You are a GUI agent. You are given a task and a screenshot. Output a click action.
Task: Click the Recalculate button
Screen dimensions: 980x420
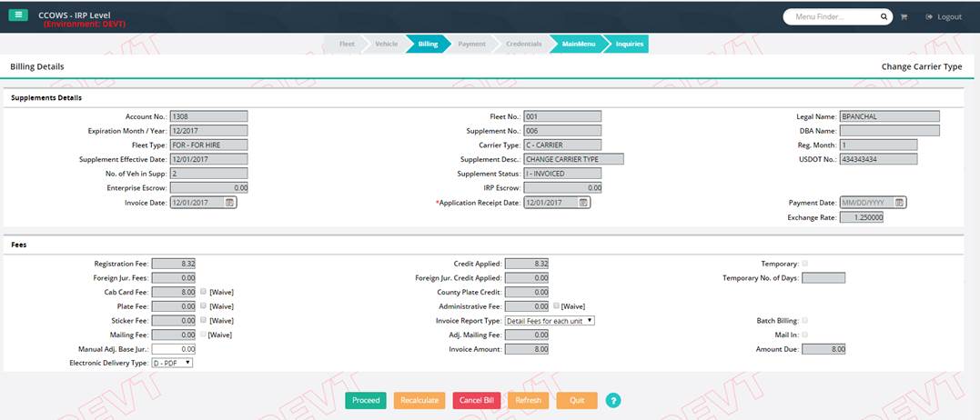[419, 400]
